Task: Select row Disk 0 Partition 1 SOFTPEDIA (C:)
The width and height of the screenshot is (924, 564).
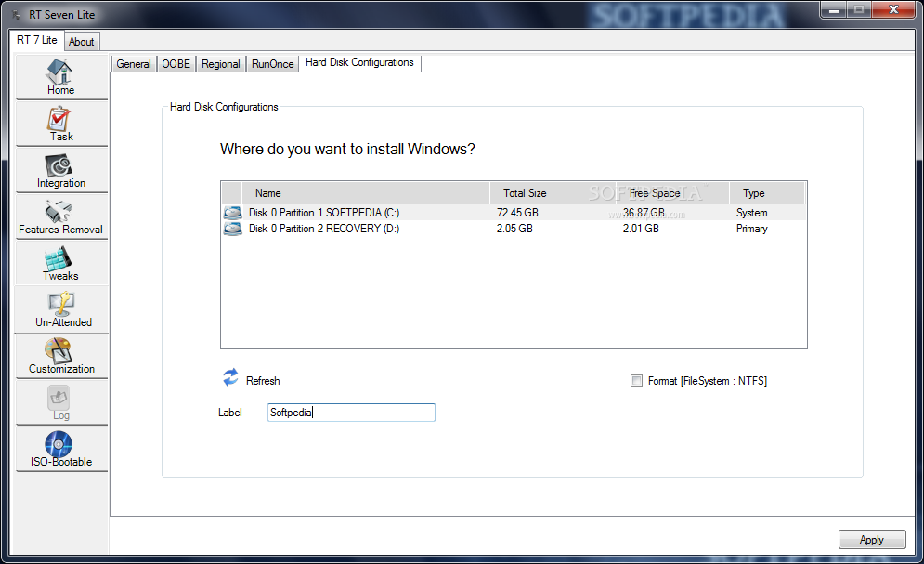Action: (514, 212)
